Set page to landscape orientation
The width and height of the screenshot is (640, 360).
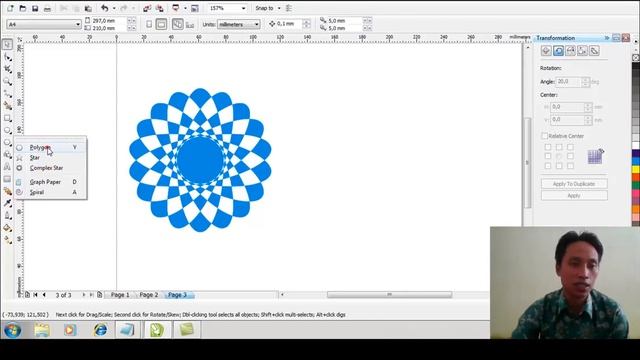[162, 24]
